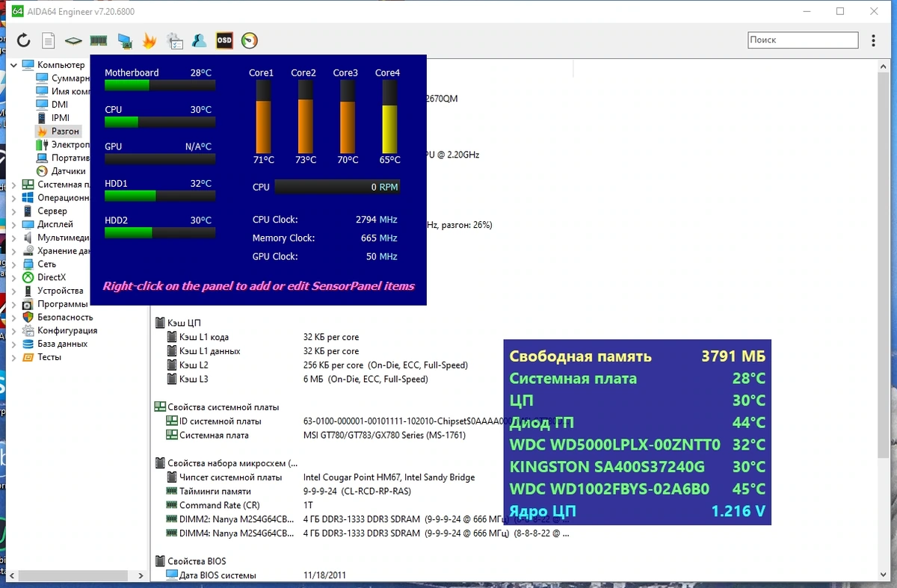The image size is (897, 588).
Task: Focus the Поиск search field
Action: [803, 40]
